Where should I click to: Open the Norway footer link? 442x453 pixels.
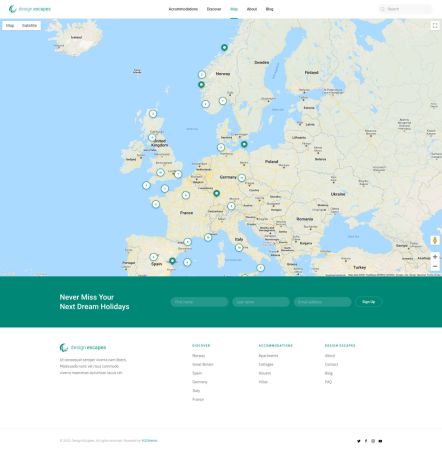(199, 356)
